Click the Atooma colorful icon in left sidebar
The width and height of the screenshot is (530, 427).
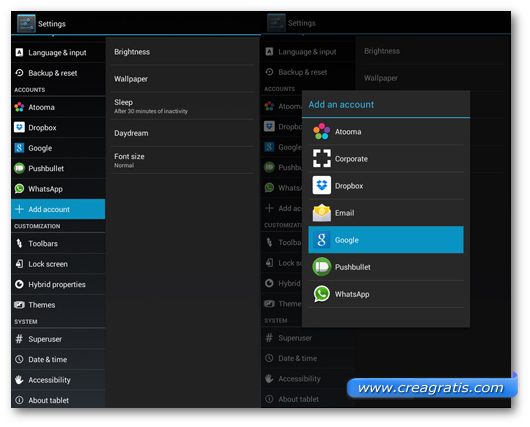coord(19,107)
